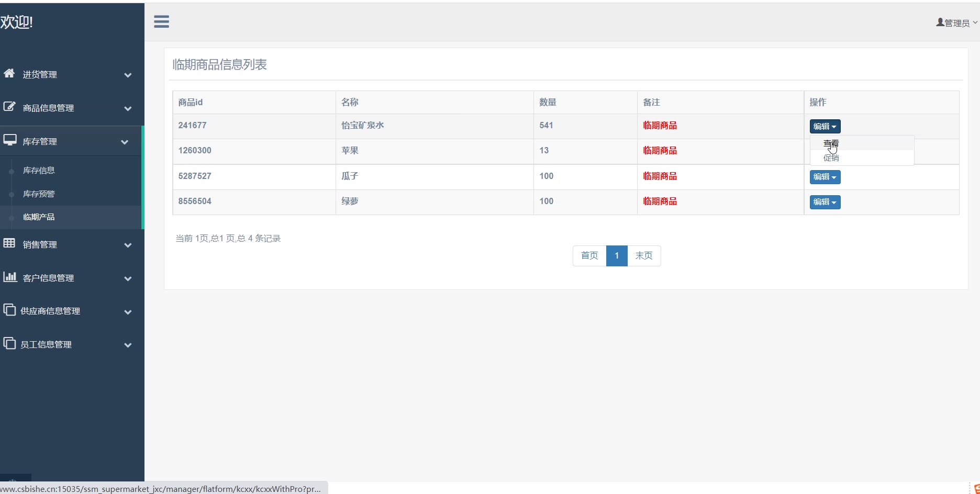This screenshot has height=494, width=980.
Task: Open the 库存信息 submenu item
Action: [x=39, y=170]
